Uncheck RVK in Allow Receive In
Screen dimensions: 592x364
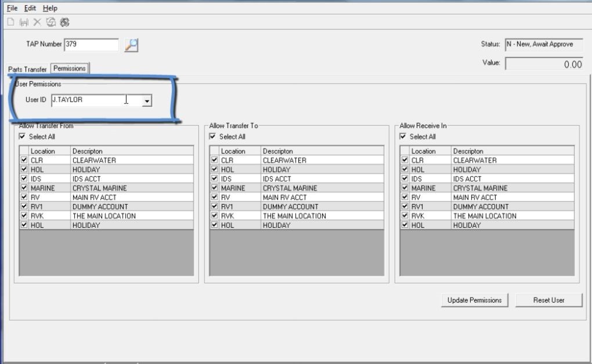click(405, 216)
